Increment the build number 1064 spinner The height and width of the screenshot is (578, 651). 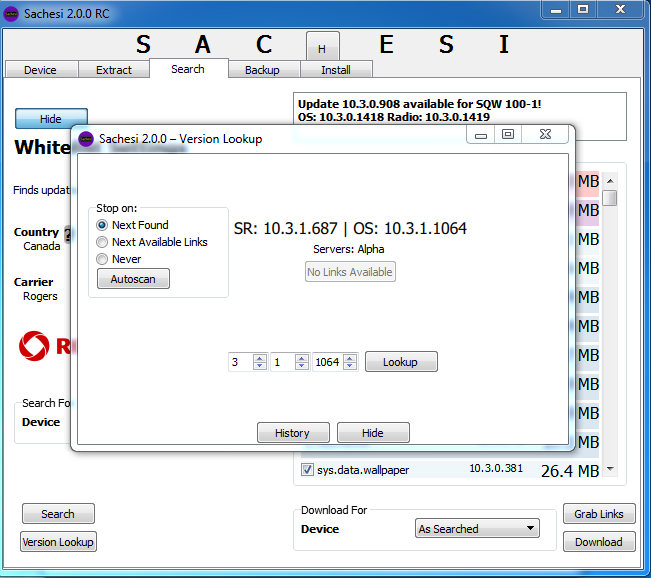[350, 358]
